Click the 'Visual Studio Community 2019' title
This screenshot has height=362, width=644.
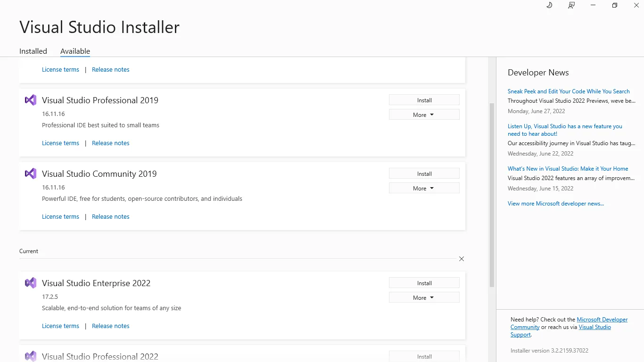point(99,173)
